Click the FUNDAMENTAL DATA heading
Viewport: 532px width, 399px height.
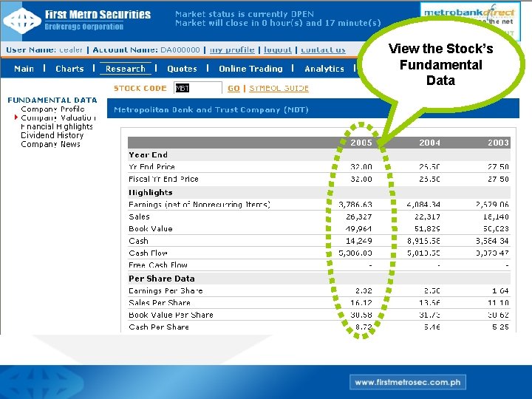click(52, 100)
